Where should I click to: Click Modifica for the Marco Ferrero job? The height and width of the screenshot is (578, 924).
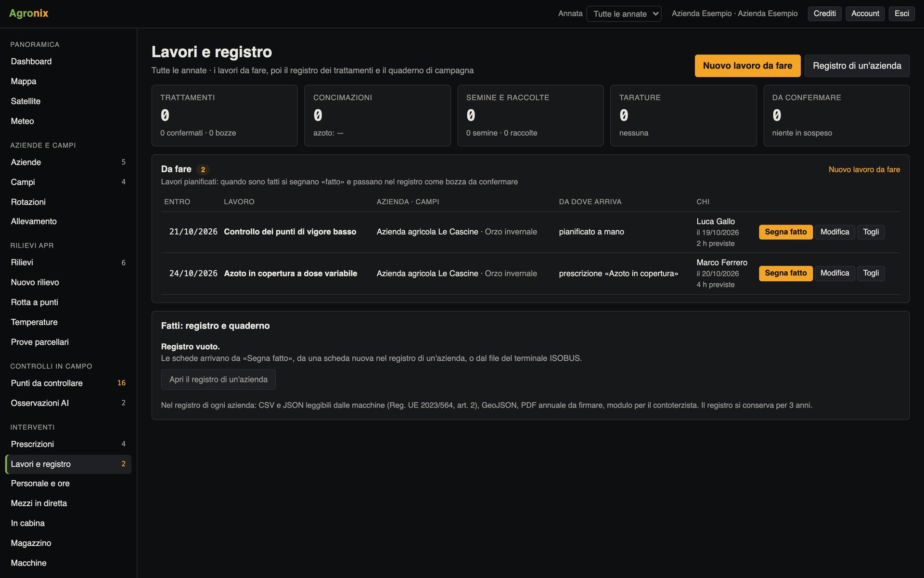pos(834,273)
